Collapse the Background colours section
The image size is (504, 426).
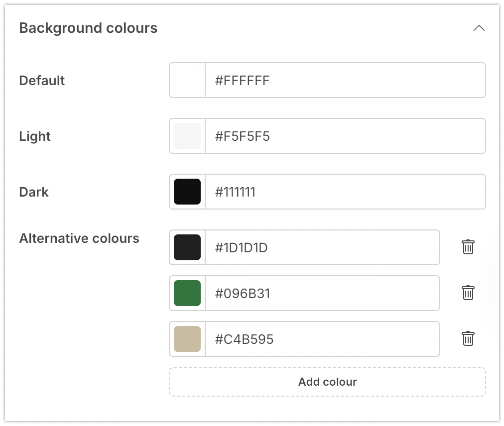coord(479,28)
